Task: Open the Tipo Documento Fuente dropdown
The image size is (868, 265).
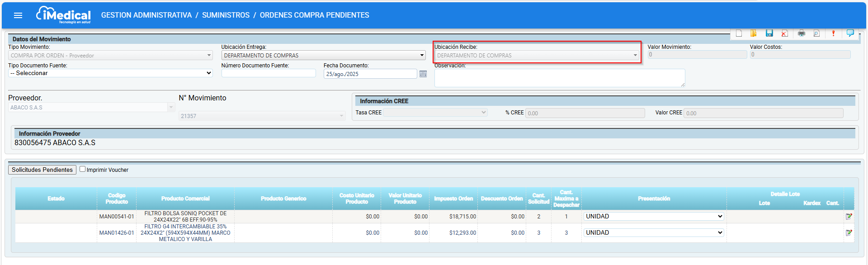Action: [x=110, y=73]
